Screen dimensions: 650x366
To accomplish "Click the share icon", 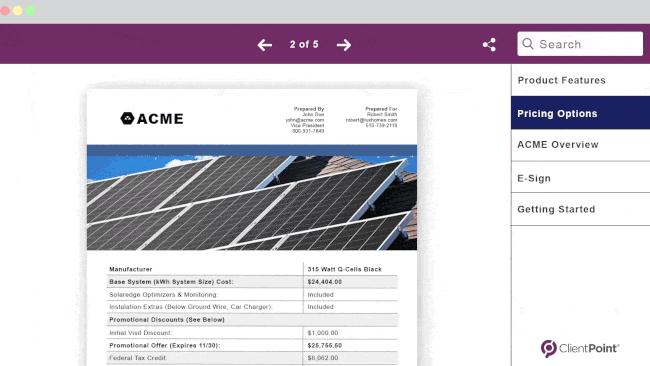I will click(489, 45).
